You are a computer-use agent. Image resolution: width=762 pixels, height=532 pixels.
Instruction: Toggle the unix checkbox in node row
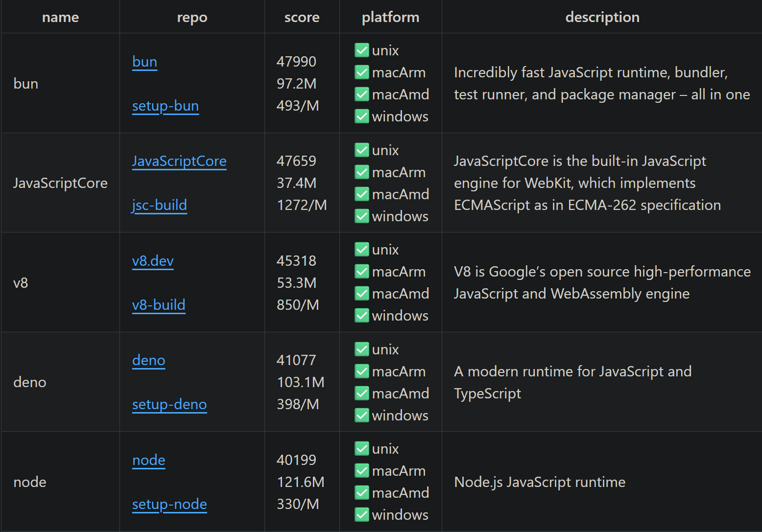[x=362, y=448]
